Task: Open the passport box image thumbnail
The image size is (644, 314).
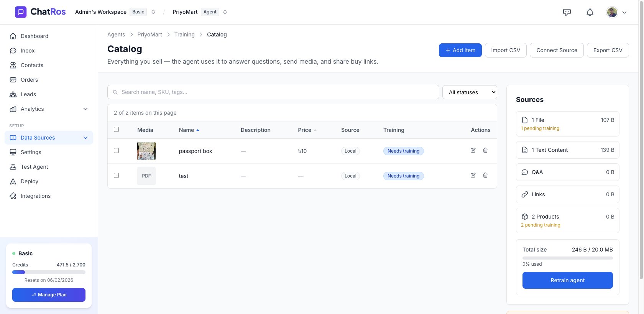Action: pos(146,151)
